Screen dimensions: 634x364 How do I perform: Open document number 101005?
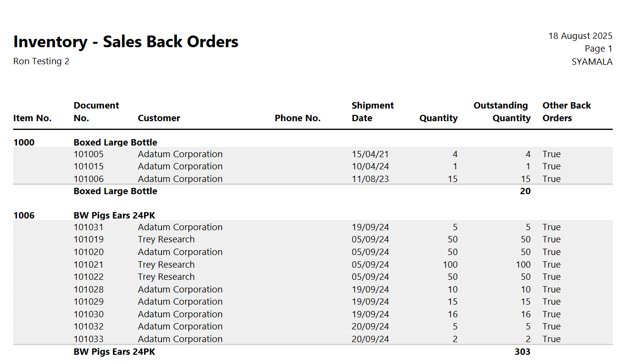(x=89, y=154)
